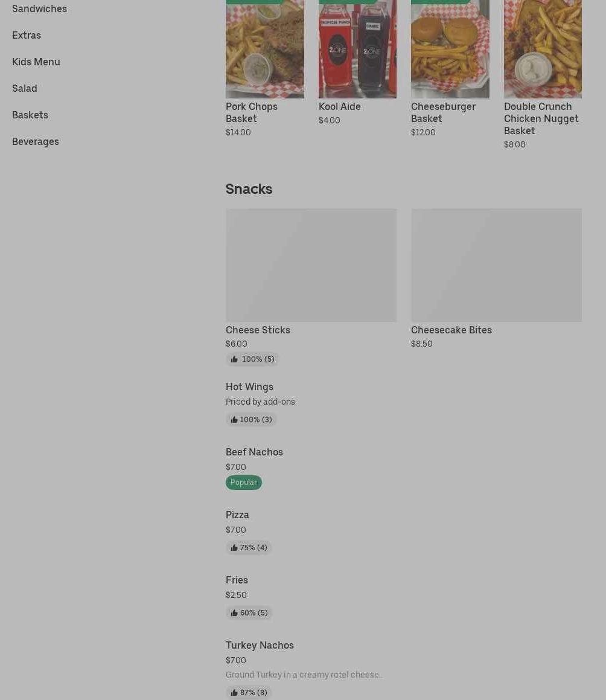The image size is (606, 700).
Task: Click the thumbs-up rating under Cheese Sticks
Action: 252,359
